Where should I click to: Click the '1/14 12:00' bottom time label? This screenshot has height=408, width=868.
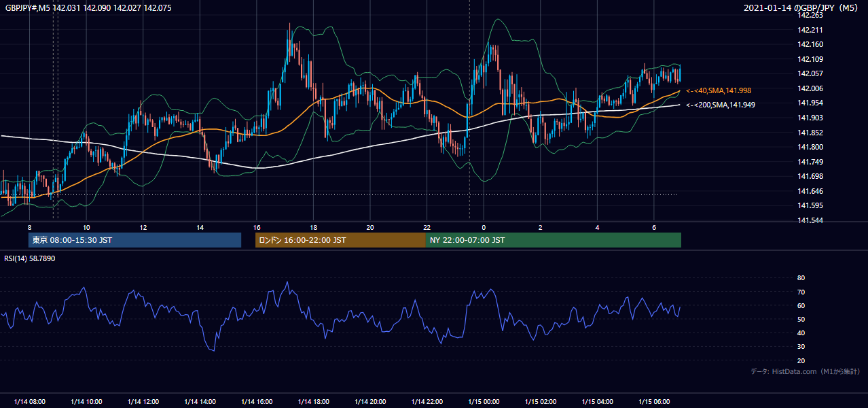coord(143,402)
